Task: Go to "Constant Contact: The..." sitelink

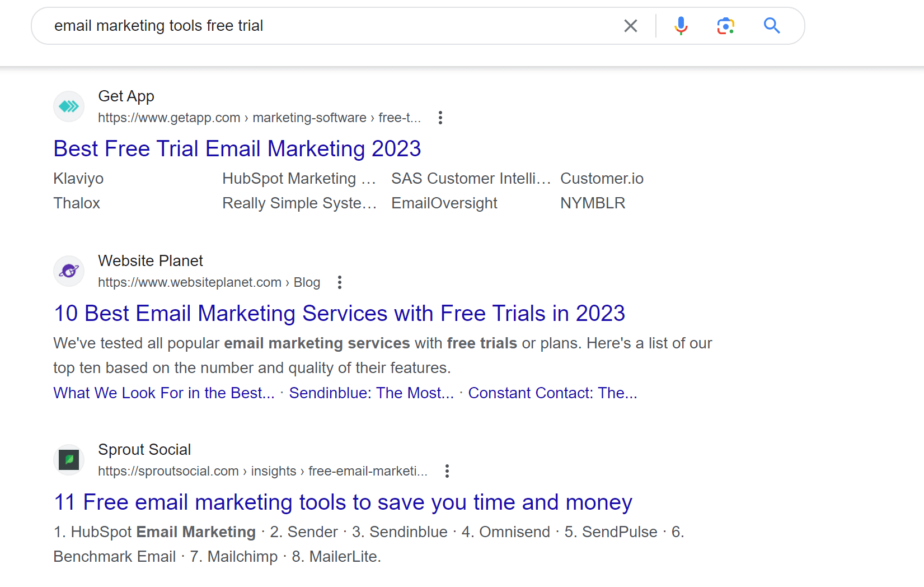Action: (552, 393)
